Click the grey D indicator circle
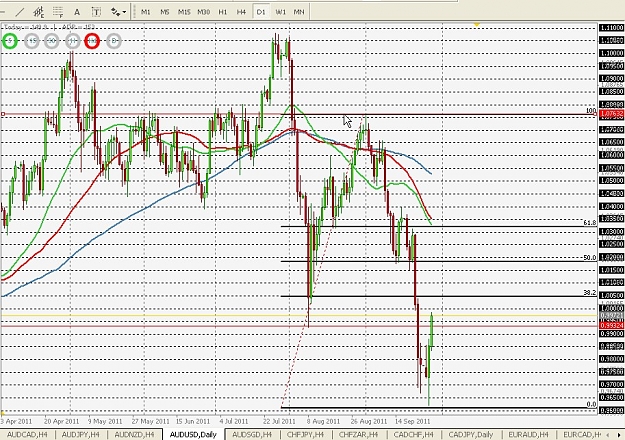This screenshot has height=440, width=625. pyautogui.click(x=114, y=41)
